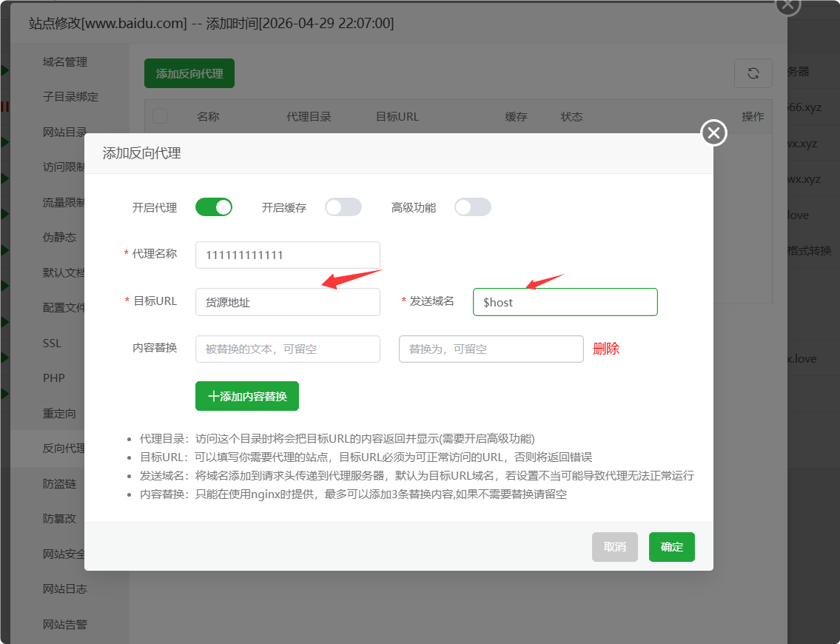
Task: Toggle the 开启代理 switch off
Action: coord(214,207)
